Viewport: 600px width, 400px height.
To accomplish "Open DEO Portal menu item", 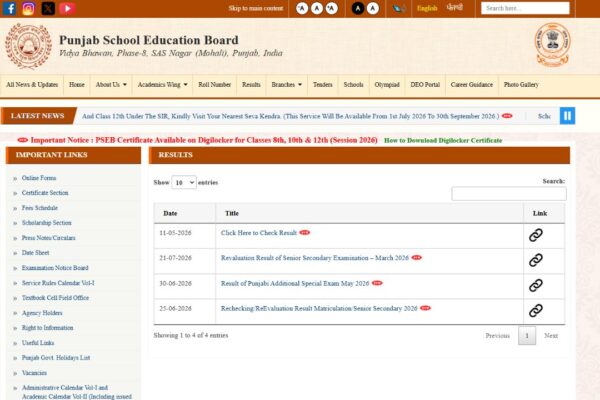I will tap(425, 85).
